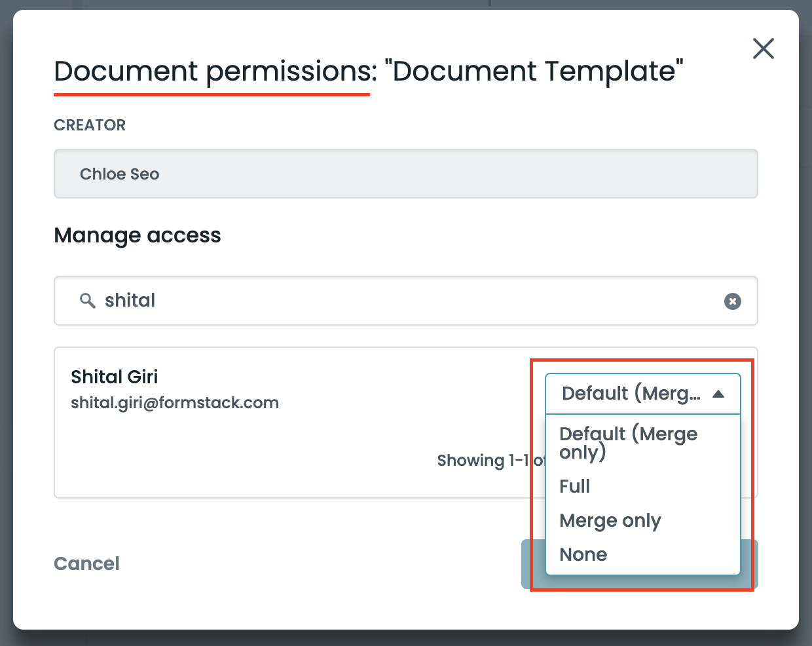The width and height of the screenshot is (812, 646).
Task: Close the Document permissions dialog
Action: 763,48
